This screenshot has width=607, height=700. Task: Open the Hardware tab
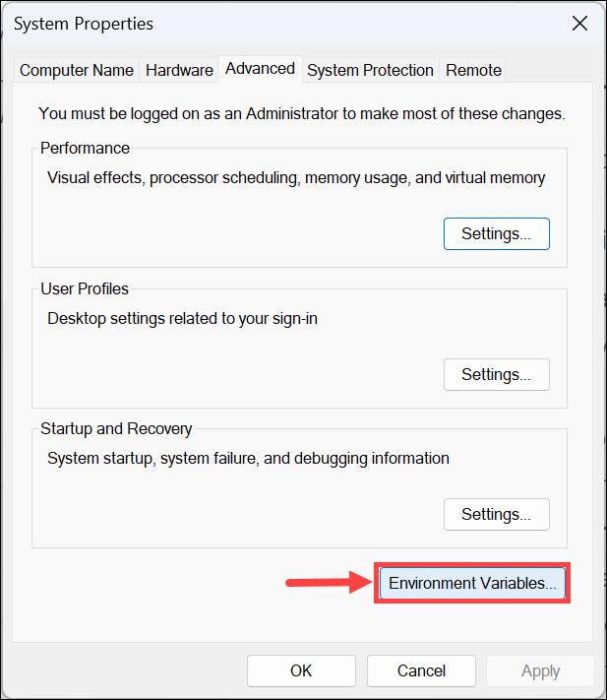click(179, 70)
